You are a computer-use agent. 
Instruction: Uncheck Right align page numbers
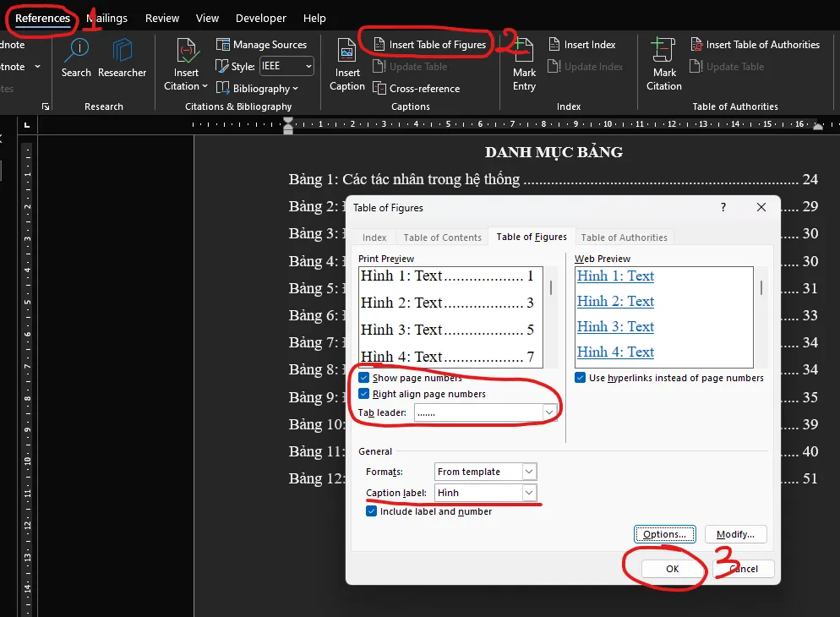coord(363,394)
